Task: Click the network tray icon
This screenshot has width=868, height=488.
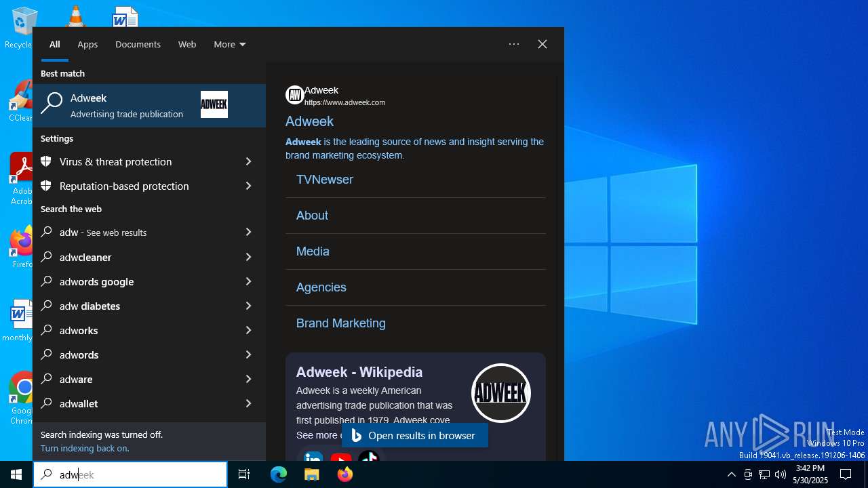Action: [x=764, y=474]
